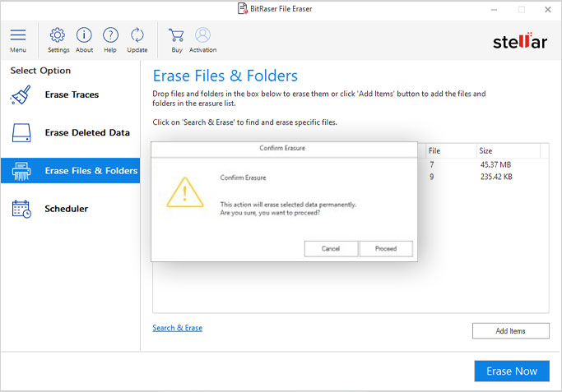Select Erase Files & Folders option
The height and width of the screenshot is (392, 562).
[x=70, y=170]
